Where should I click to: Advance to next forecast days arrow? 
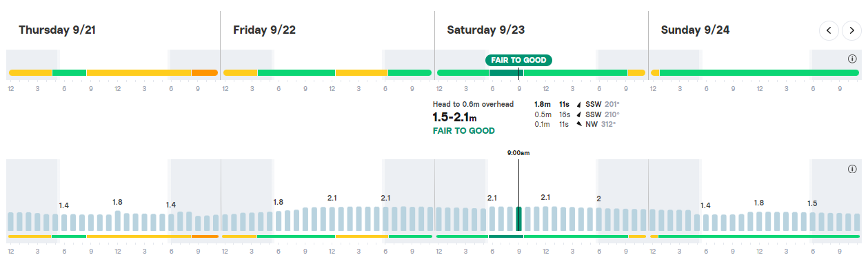[x=852, y=30]
